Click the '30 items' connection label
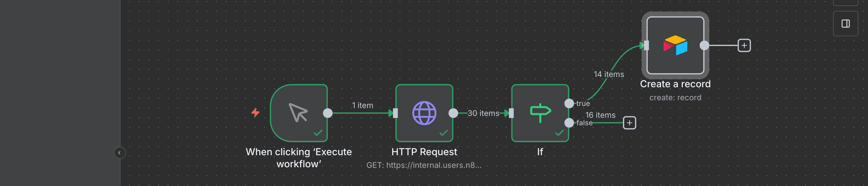Screen dimensions: 868x186 coord(483,113)
